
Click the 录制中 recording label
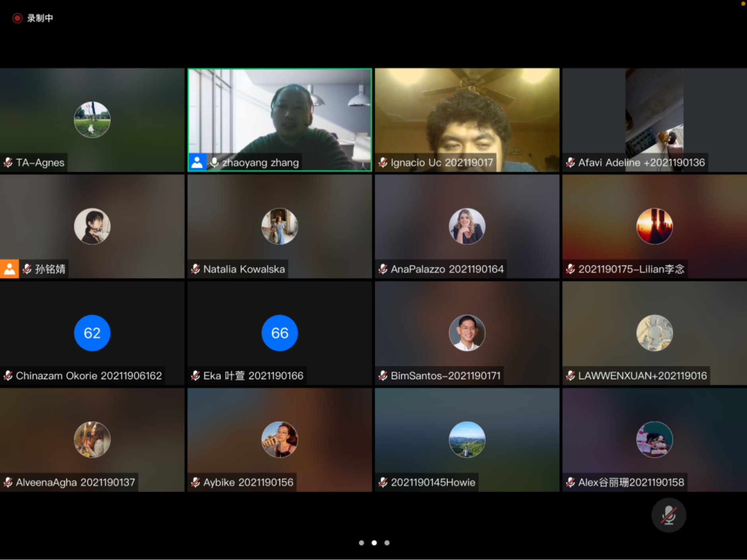[40, 18]
